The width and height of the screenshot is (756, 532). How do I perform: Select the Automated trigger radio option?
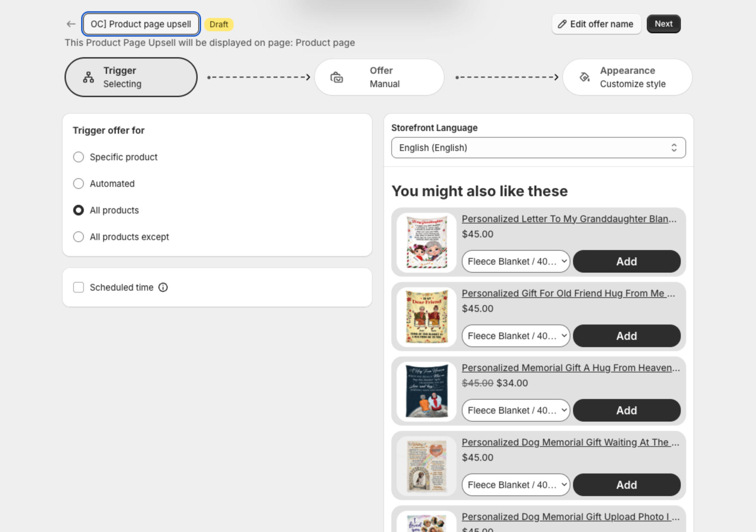[79, 184]
